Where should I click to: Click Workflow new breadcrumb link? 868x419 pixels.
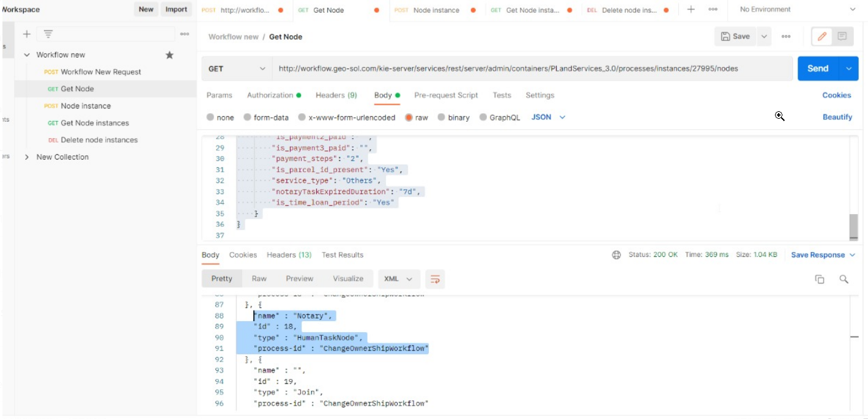(233, 37)
